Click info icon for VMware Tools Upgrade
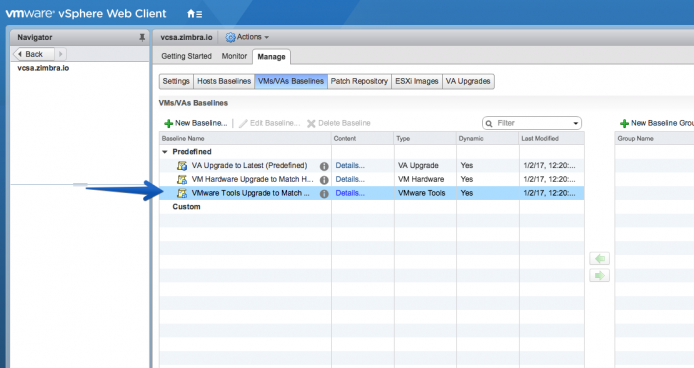 (324, 194)
